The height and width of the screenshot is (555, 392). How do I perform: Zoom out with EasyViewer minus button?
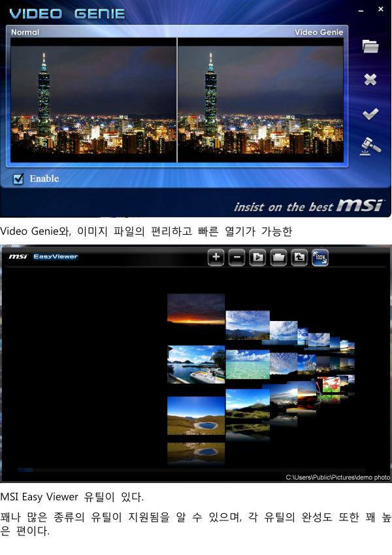click(237, 257)
